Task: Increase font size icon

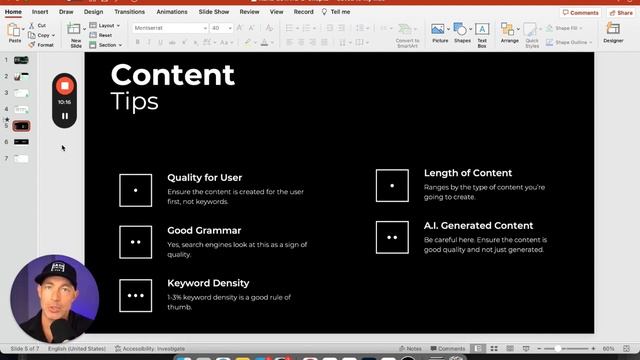Action: (x=240, y=28)
